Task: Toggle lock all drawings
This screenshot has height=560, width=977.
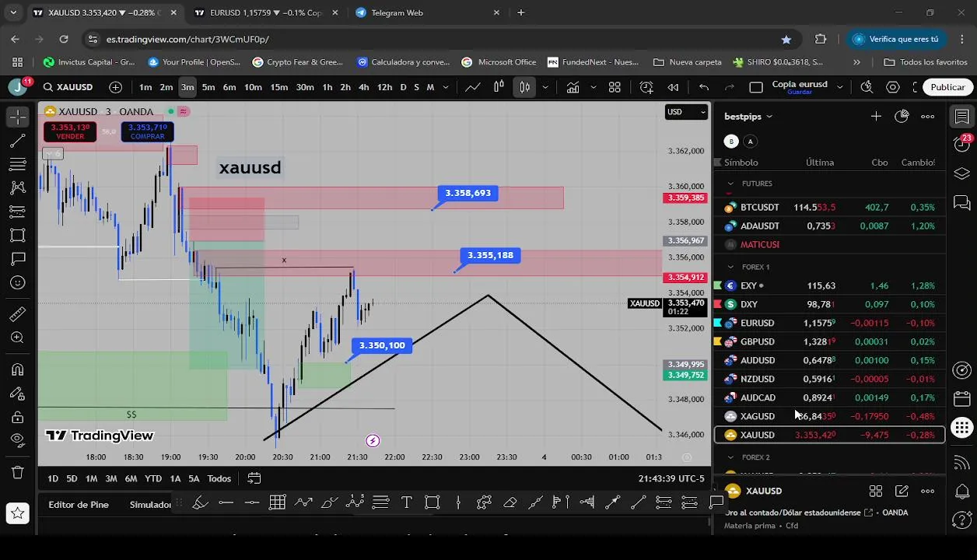Action: point(18,417)
